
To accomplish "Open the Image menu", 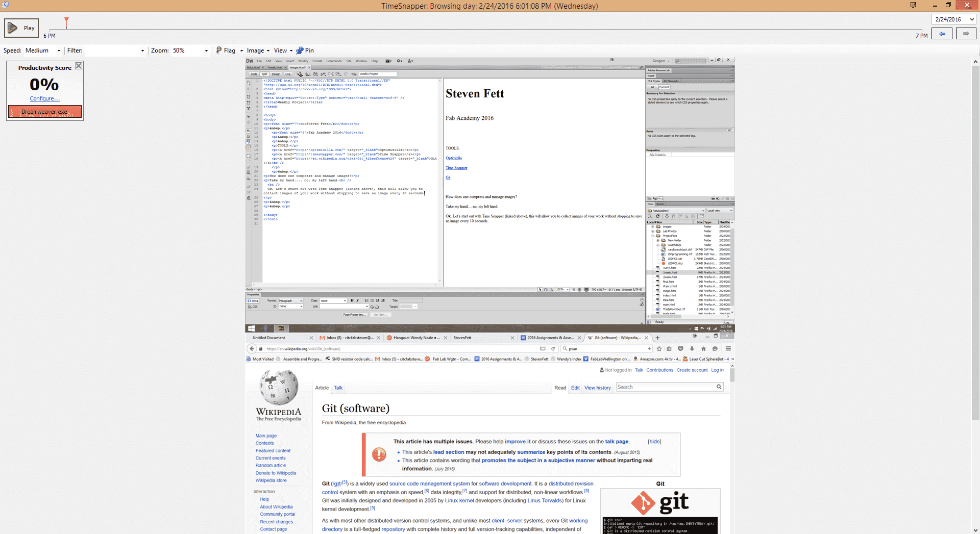I will point(258,50).
